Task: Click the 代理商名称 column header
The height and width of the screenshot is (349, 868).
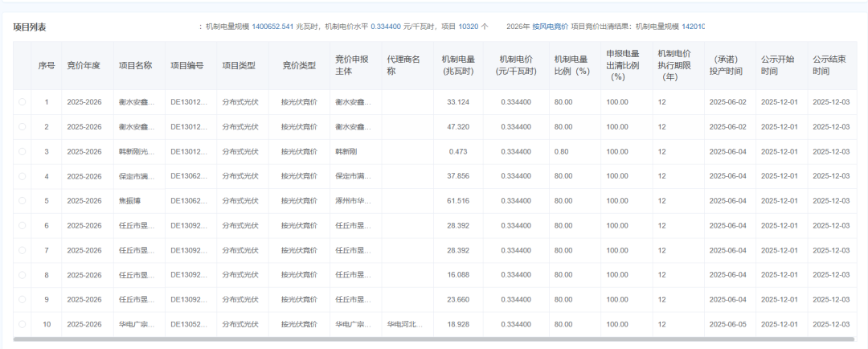Action: tap(403, 65)
